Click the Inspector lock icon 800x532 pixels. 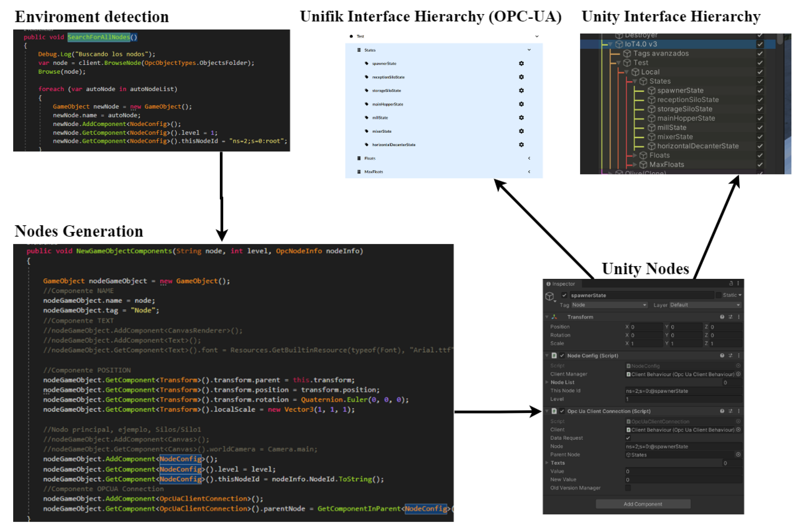pos(731,283)
